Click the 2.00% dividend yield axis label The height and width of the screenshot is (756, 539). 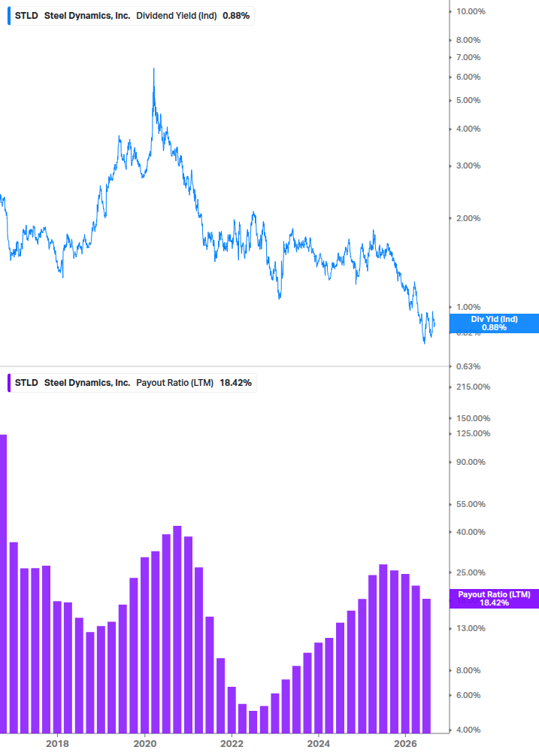click(468, 218)
